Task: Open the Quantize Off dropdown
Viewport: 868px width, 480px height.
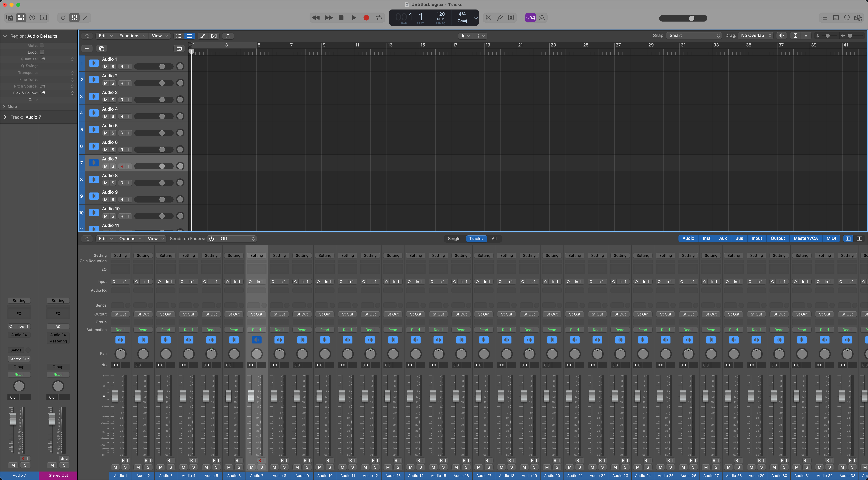Action: 56,59
